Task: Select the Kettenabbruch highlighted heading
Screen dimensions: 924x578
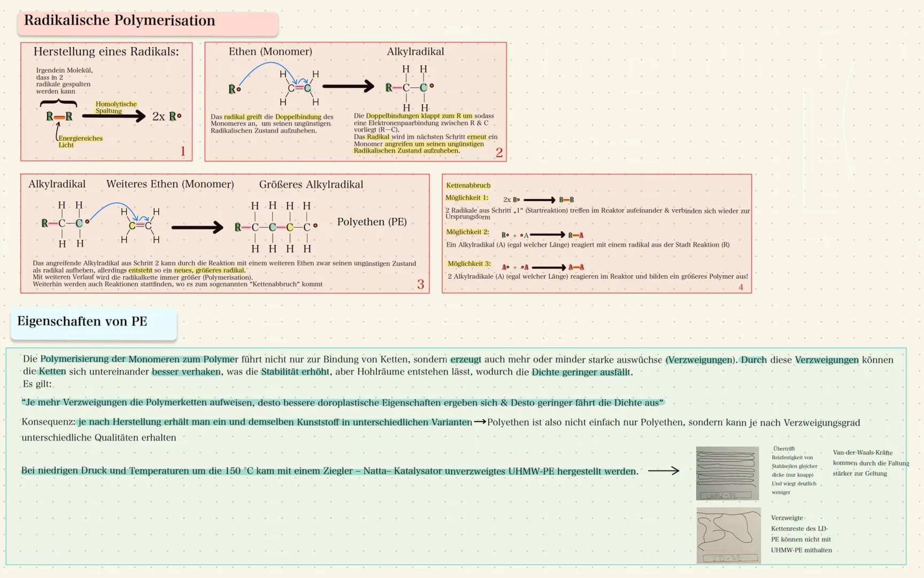Action: tap(468, 185)
